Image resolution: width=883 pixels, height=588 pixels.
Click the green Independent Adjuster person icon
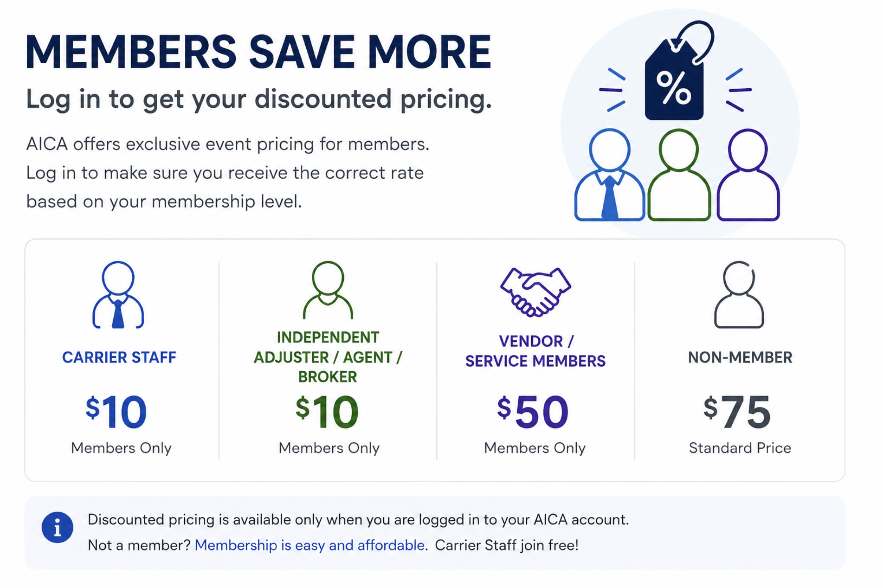point(328,290)
